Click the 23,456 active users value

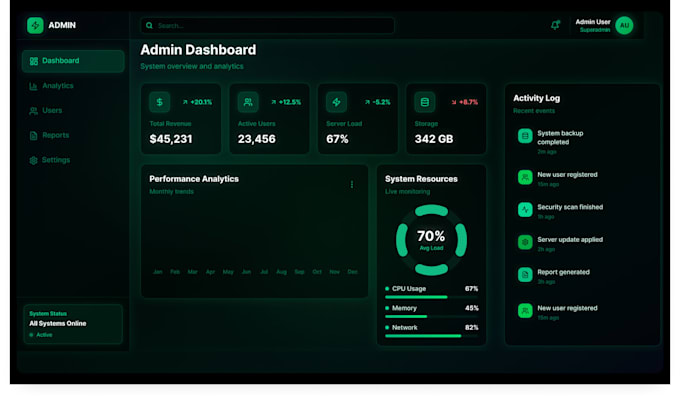point(256,139)
